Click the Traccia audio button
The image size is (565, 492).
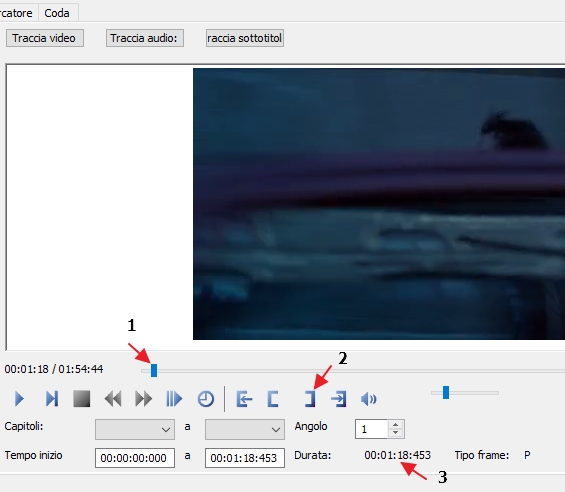144,38
